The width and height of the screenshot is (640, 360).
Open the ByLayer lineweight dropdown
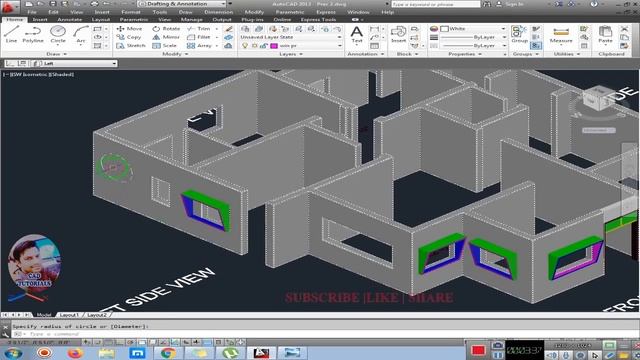click(x=473, y=37)
